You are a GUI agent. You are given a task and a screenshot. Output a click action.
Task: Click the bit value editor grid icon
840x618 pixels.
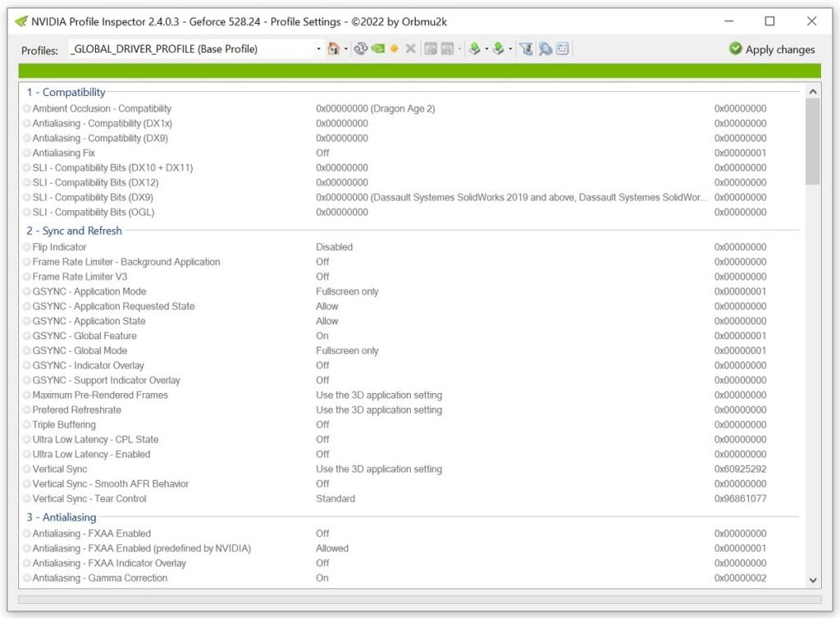click(563, 49)
